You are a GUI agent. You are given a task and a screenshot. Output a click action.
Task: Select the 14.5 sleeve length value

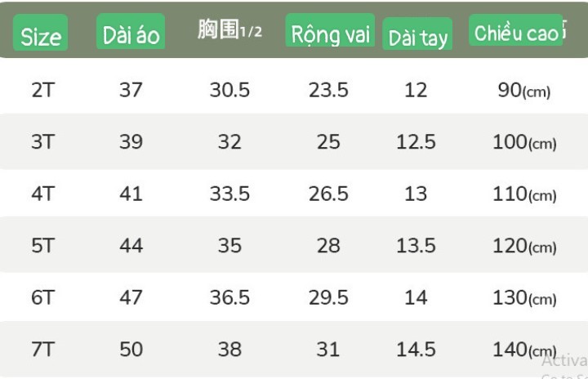pyautogui.click(x=416, y=350)
